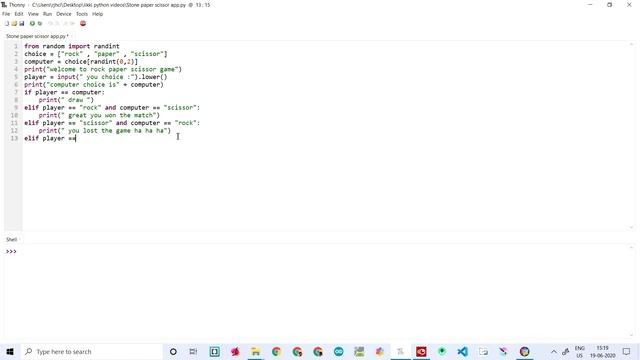This screenshot has width=640, height=360.
Task: Click the Shell scrollbar down arrow
Action: pos(631,335)
